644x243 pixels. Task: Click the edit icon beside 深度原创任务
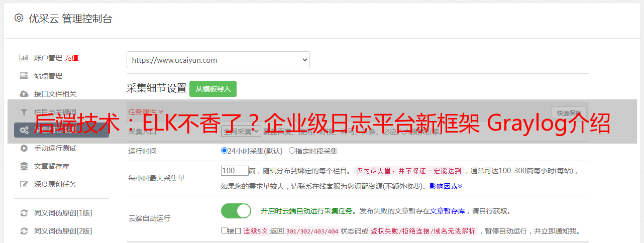click(x=24, y=184)
